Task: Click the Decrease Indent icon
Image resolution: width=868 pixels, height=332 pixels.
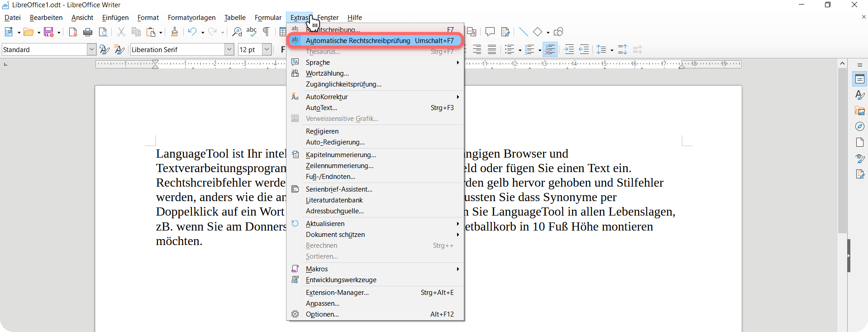Action: pyautogui.click(x=584, y=49)
